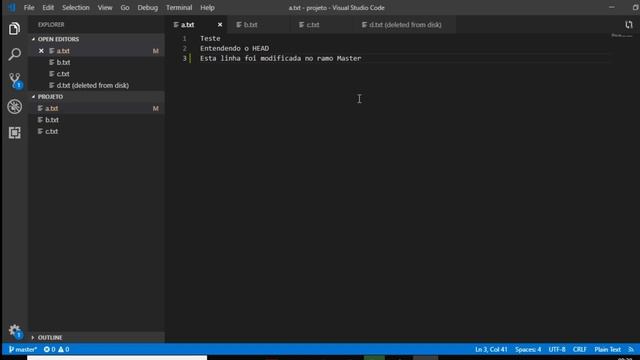Select b.txt in Open Editors
Viewport: 640px width, 360px height.
[x=96, y=62]
